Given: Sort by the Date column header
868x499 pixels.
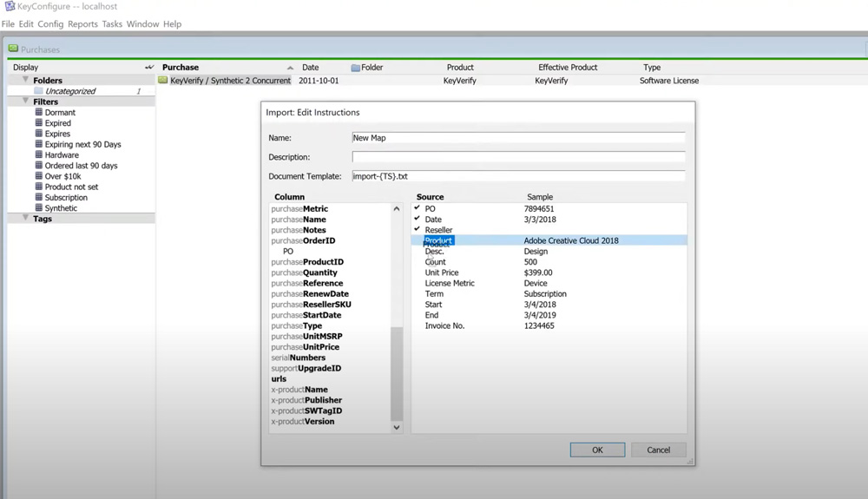Looking at the screenshot, I should [x=311, y=67].
